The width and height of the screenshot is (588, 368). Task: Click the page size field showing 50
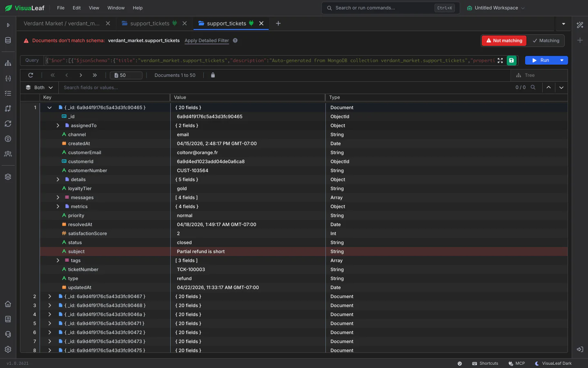click(x=126, y=75)
